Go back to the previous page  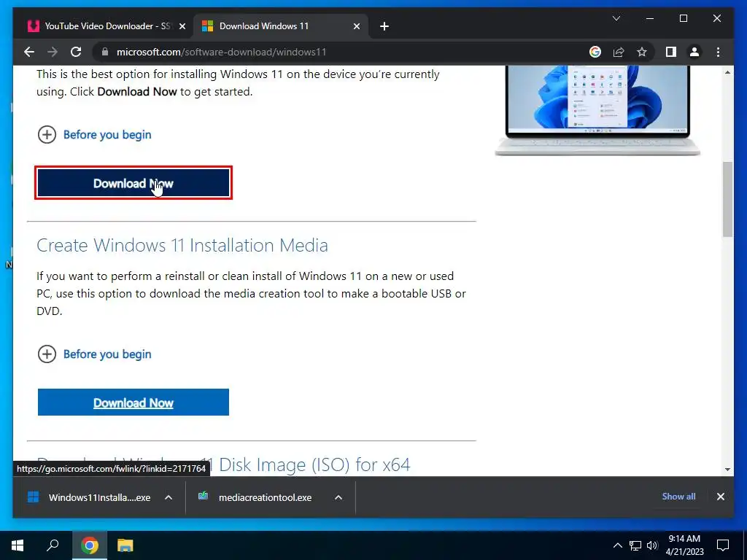[x=29, y=52]
